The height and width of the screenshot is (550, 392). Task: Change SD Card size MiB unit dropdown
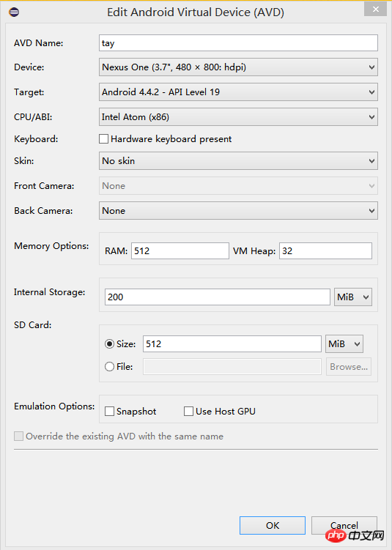tap(344, 343)
